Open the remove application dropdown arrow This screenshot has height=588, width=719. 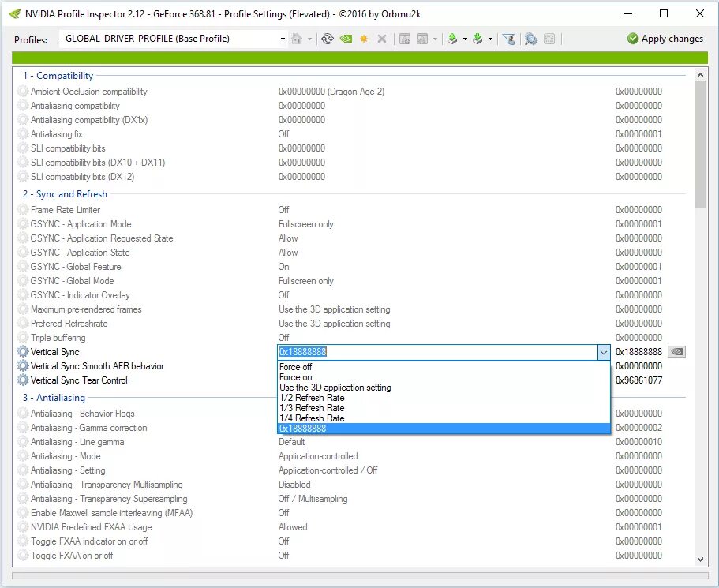tap(435, 39)
